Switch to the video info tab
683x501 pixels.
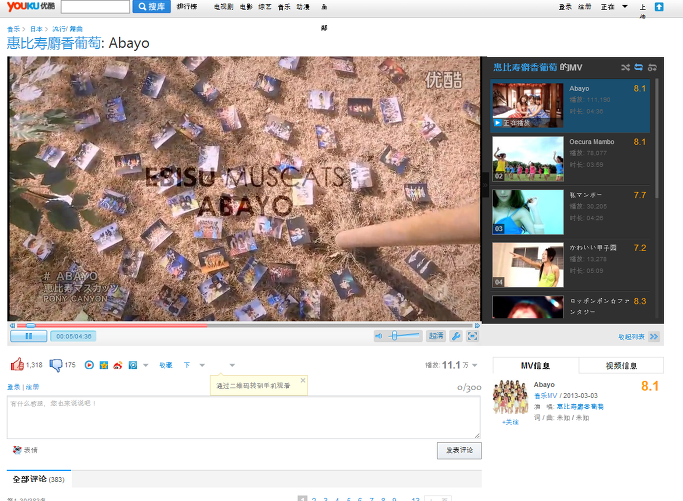click(621, 366)
